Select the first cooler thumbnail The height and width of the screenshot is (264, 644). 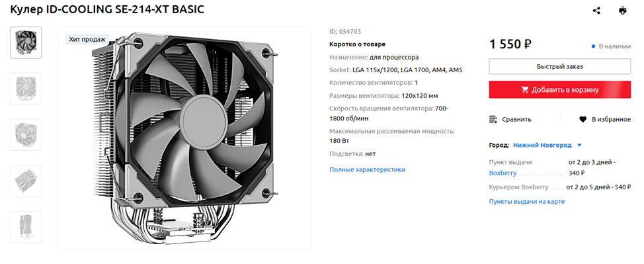pyautogui.click(x=26, y=42)
